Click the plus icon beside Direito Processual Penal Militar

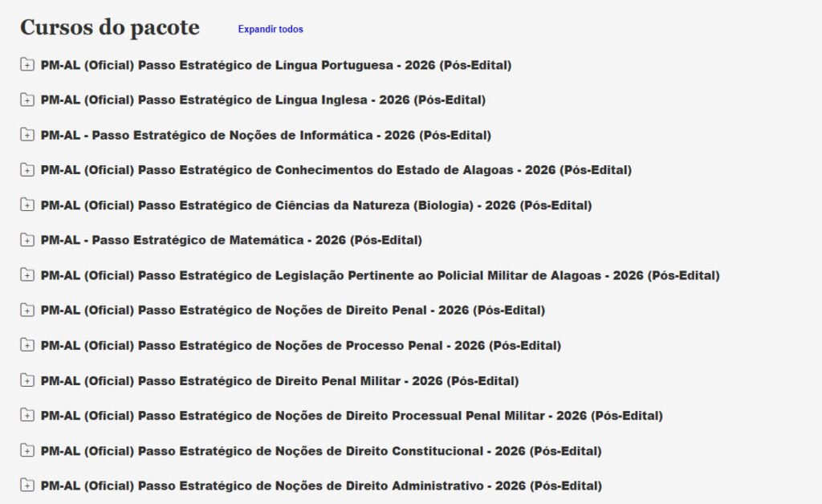coord(28,416)
